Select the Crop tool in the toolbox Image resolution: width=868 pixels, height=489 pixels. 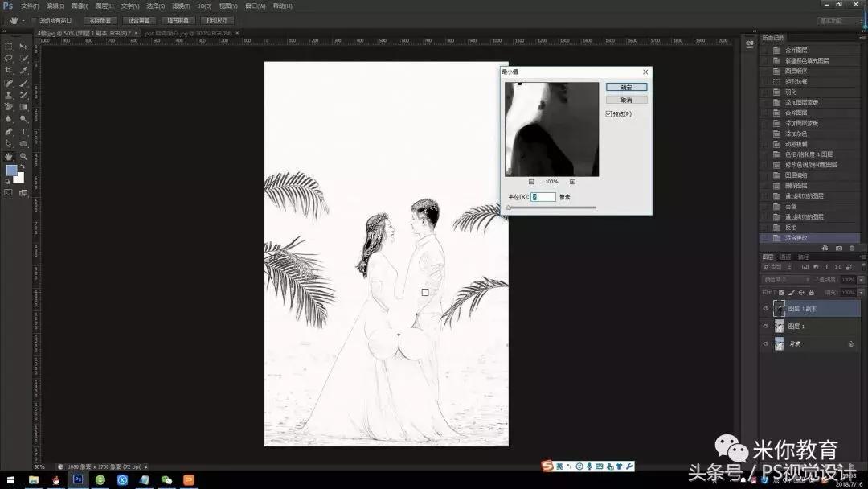click(9, 70)
